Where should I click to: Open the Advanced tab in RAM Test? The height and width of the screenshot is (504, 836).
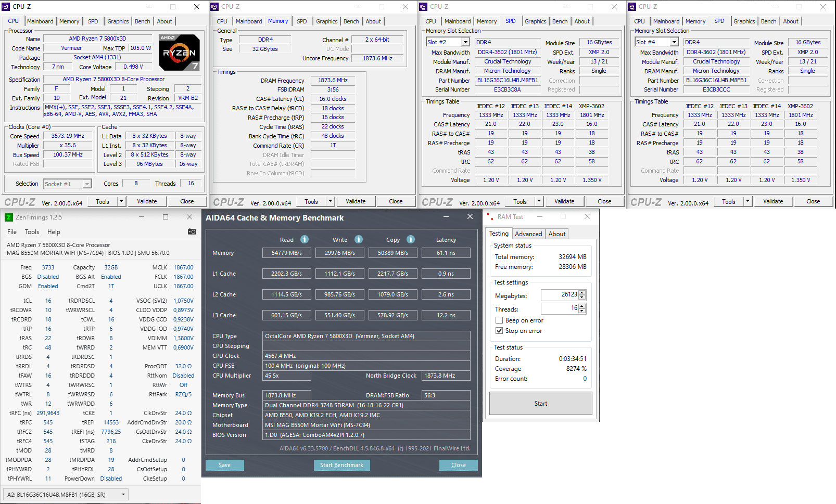click(x=528, y=234)
